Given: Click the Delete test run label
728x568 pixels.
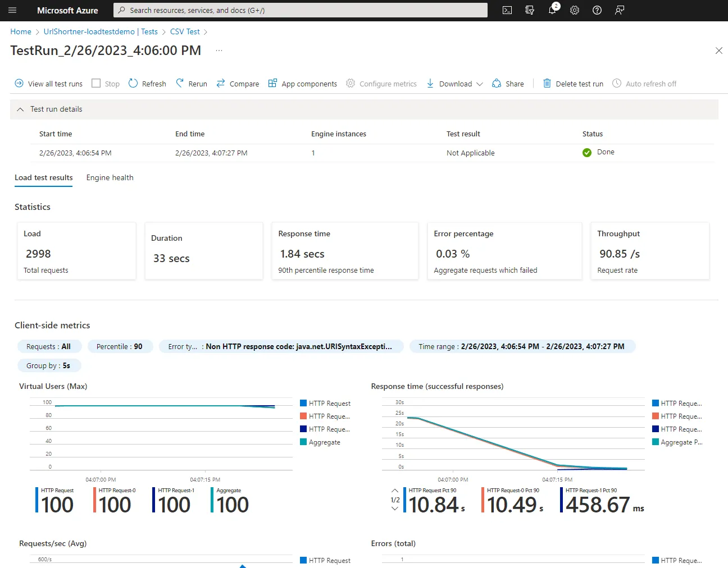Looking at the screenshot, I should point(580,84).
